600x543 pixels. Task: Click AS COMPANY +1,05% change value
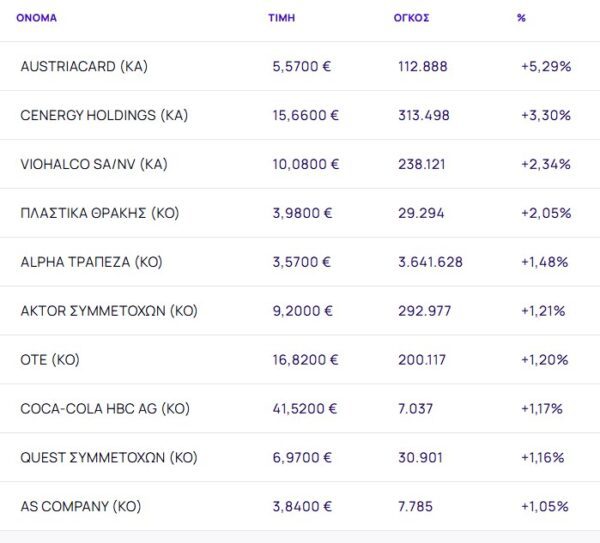point(545,507)
